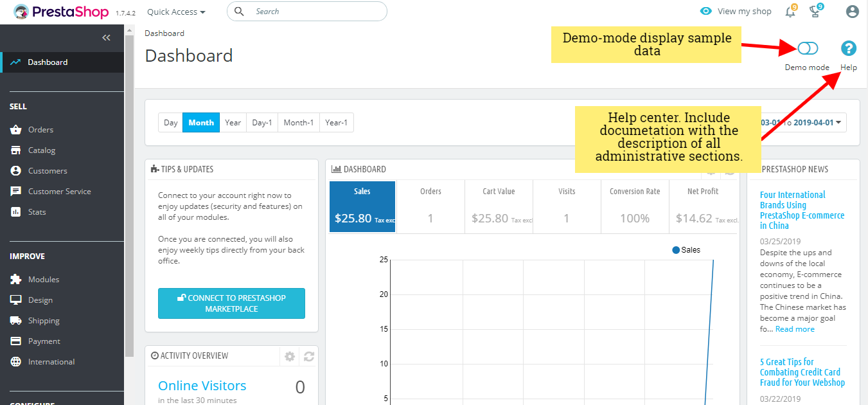Click the Online Visitors heading
The image size is (868, 405).
[x=202, y=386]
